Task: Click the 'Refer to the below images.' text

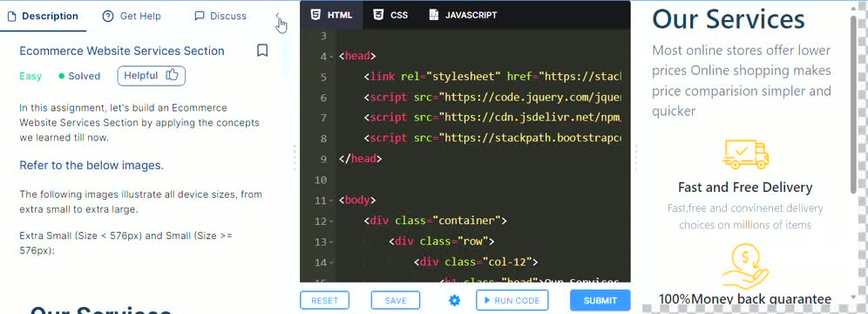Action: click(x=92, y=165)
